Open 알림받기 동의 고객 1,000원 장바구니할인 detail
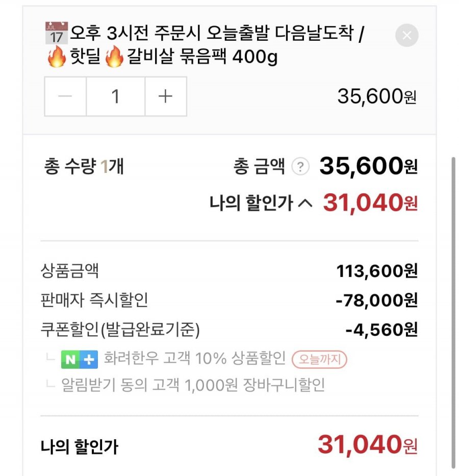 [x=193, y=385]
